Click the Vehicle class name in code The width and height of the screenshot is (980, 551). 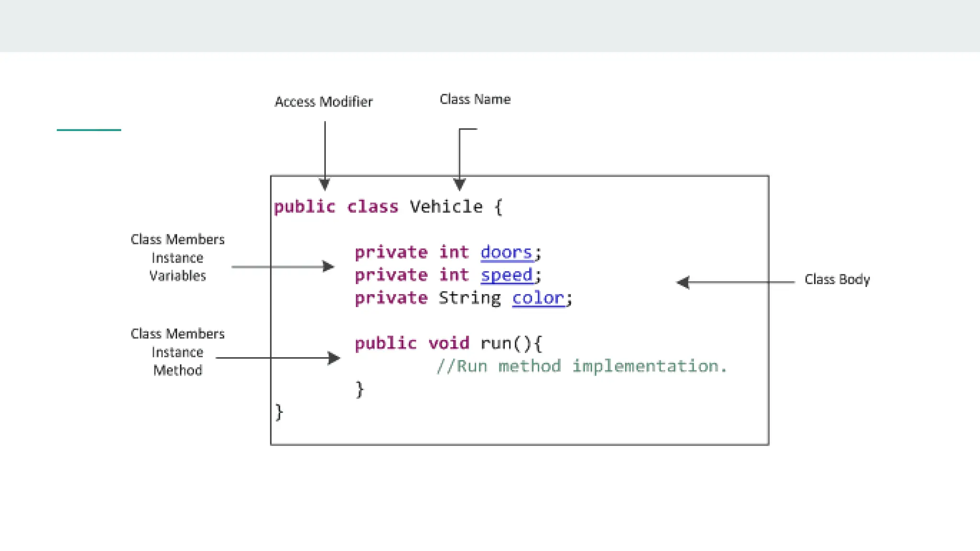tap(446, 207)
